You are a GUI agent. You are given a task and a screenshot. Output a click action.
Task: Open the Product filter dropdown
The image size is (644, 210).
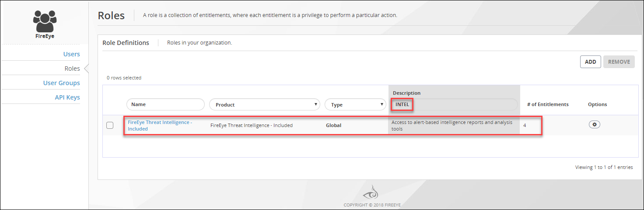tap(265, 105)
